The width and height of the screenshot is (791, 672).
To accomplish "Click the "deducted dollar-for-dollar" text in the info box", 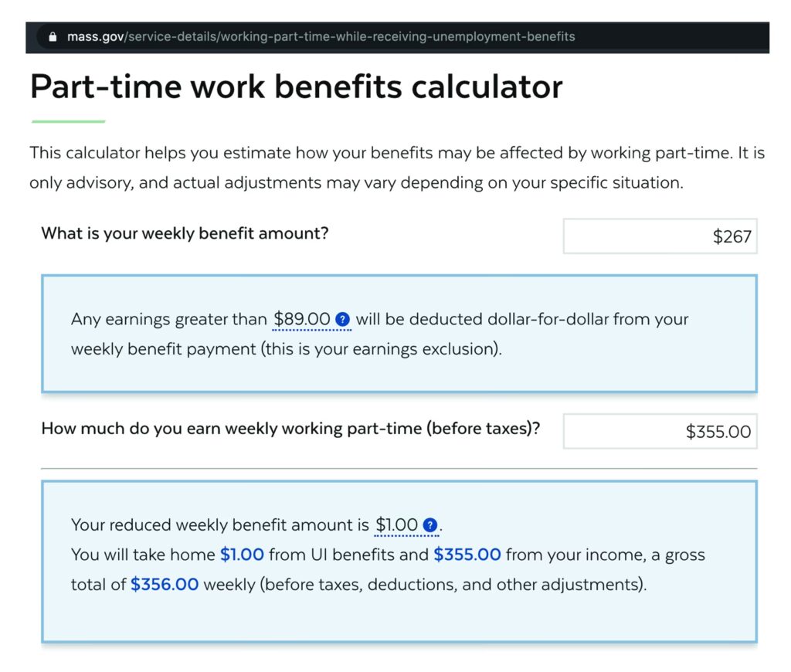I will [x=510, y=319].
